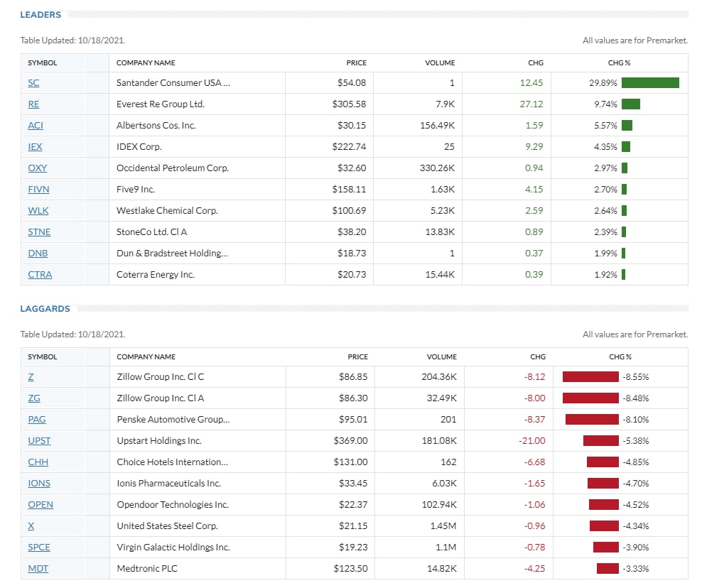
Task: Open the SC symbol link
Action: tap(33, 83)
